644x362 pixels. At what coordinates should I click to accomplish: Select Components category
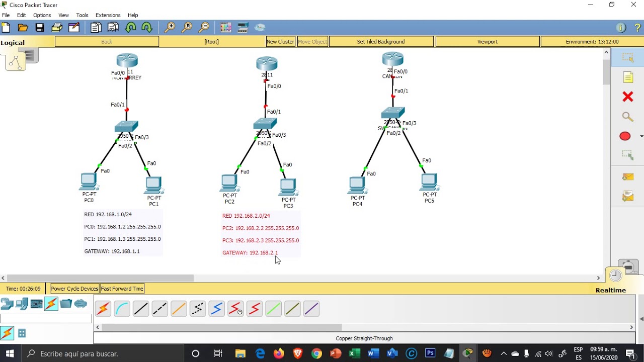pos(36,304)
